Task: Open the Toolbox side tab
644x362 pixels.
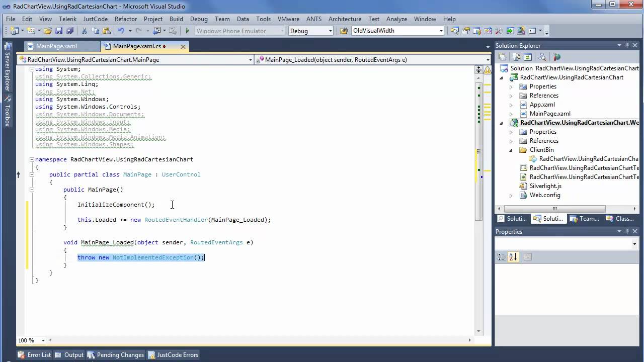Action: pyautogui.click(x=8, y=111)
